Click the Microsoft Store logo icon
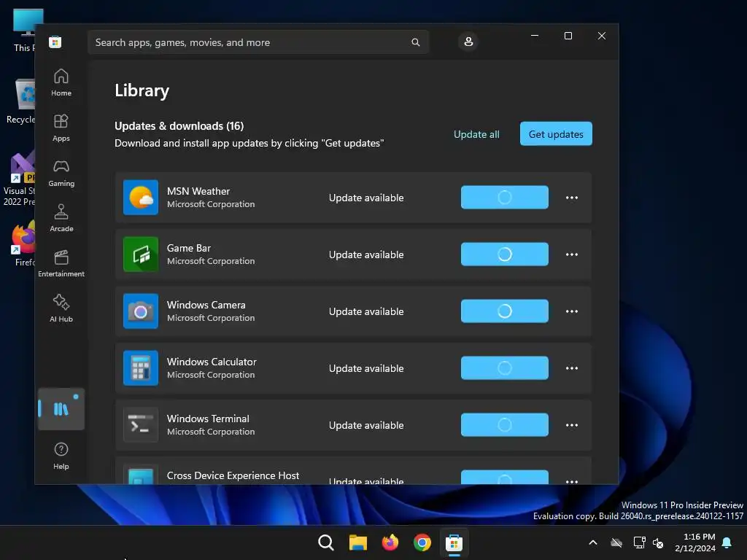747x560 pixels. (x=55, y=42)
